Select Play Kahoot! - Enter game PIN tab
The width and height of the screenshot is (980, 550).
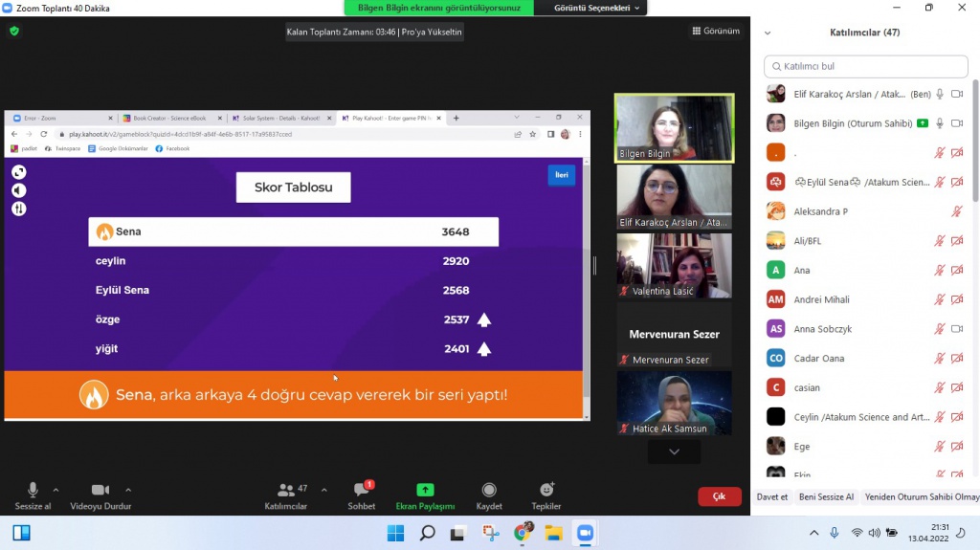click(x=390, y=118)
